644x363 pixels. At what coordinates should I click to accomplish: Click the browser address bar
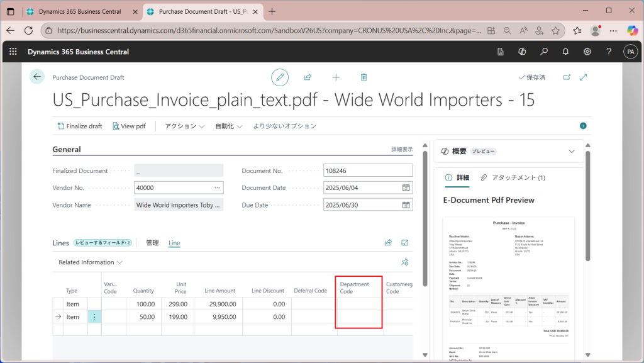[x=269, y=30]
